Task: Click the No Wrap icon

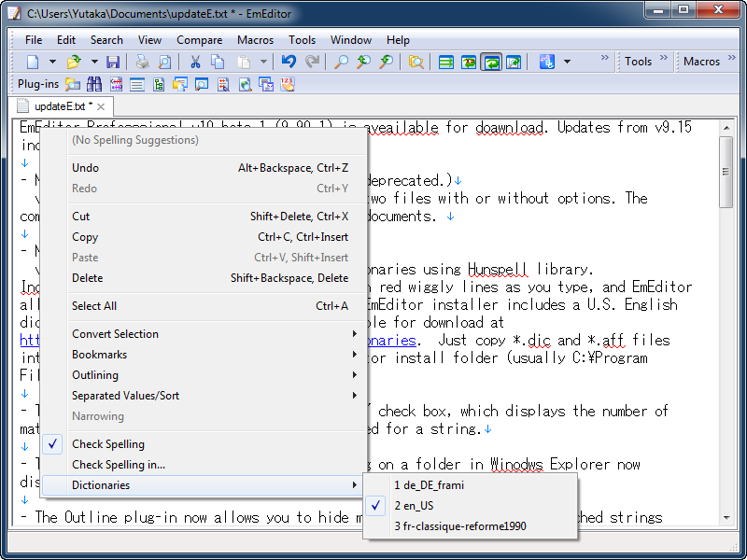Action: point(446,62)
